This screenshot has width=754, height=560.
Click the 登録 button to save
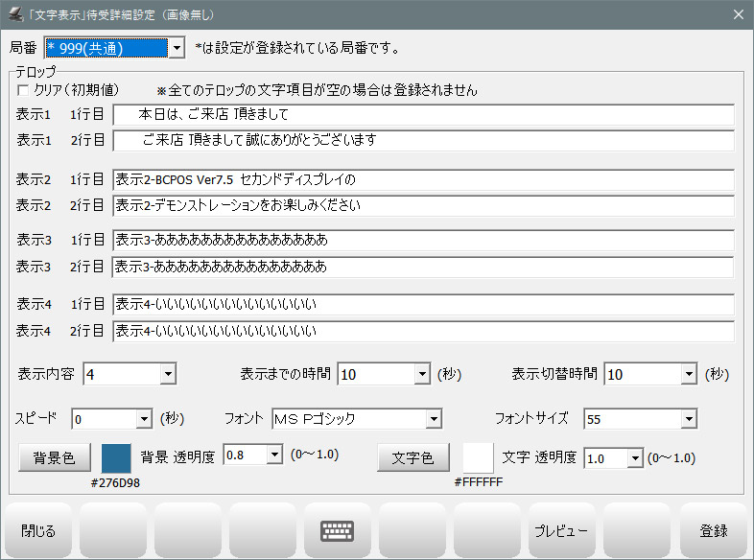point(712,530)
